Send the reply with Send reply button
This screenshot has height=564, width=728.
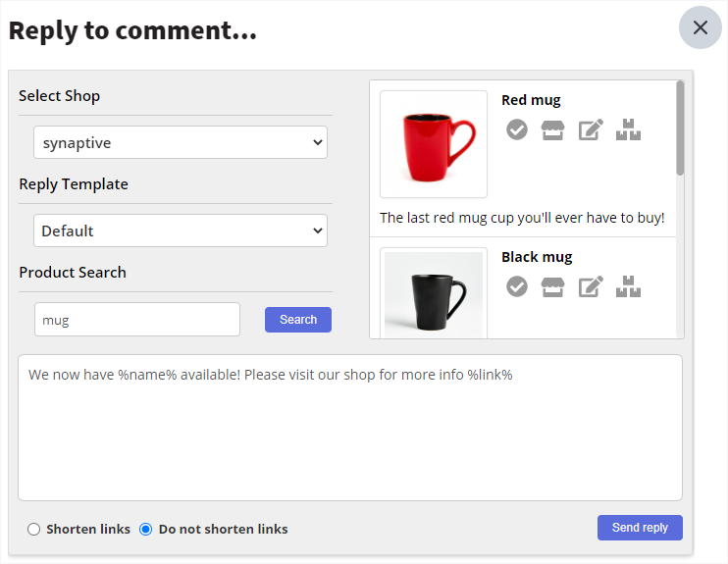click(x=640, y=528)
